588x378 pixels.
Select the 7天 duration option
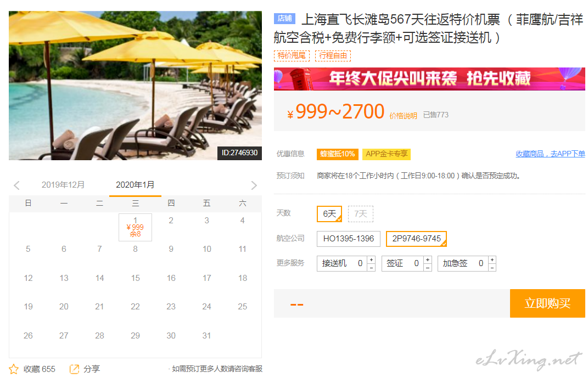(360, 214)
